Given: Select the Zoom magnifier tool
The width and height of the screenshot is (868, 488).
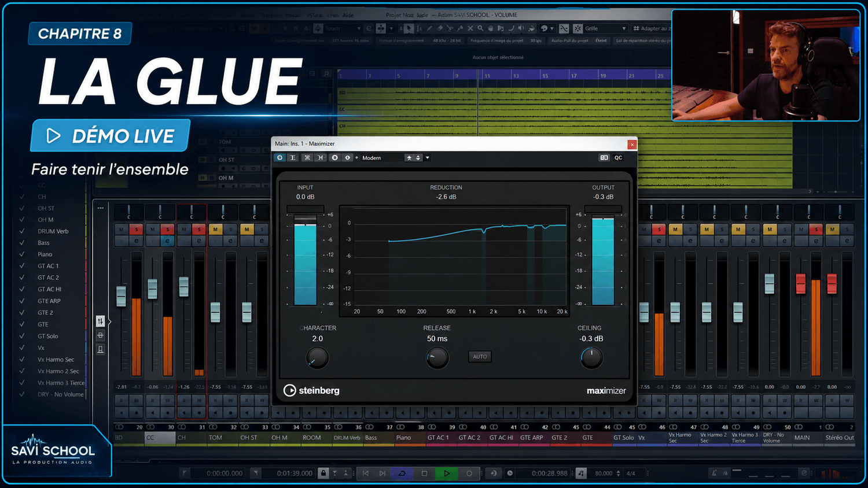Looking at the screenshot, I should tap(480, 28).
